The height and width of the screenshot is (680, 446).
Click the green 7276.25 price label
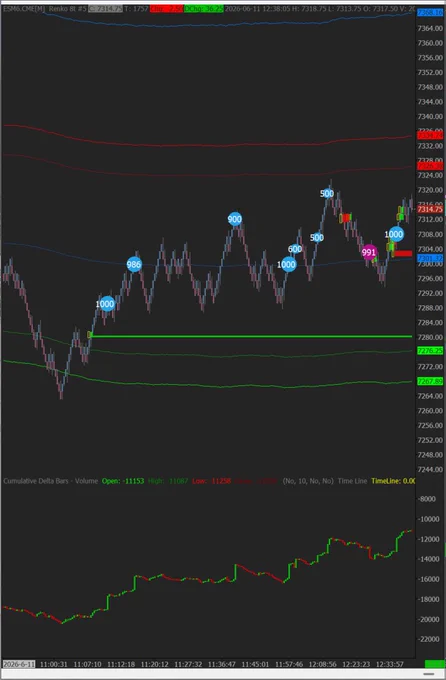[x=430, y=350]
